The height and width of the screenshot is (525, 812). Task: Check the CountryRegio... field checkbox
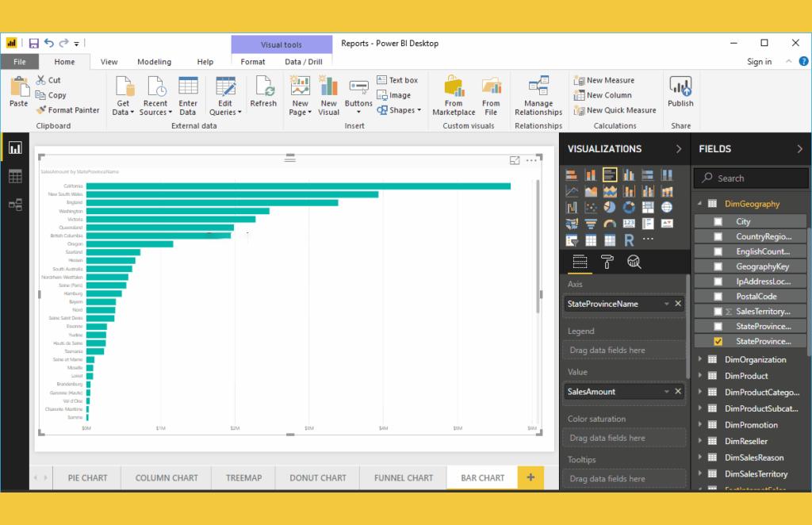pyautogui.click(x=718, y=236)
